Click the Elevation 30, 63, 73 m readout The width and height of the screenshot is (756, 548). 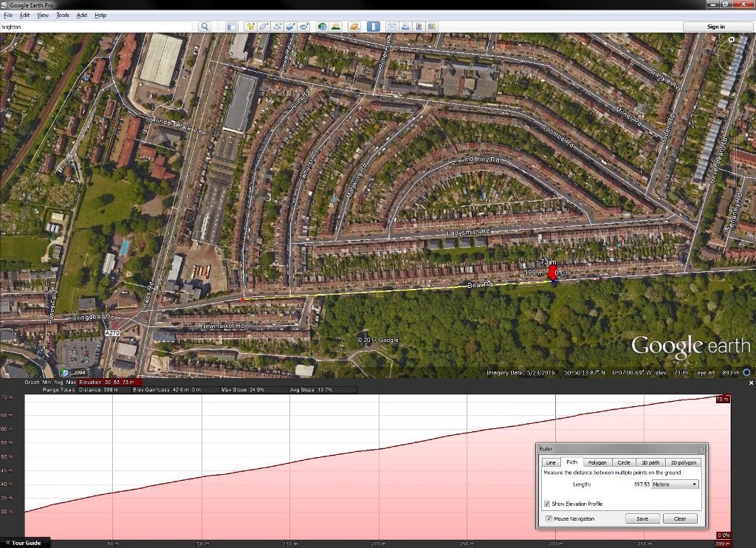tap(109, 382)
